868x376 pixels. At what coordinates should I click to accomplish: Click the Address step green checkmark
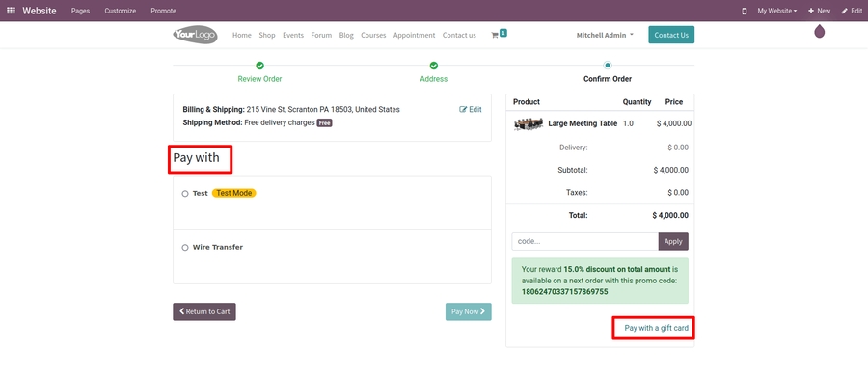point(433,66)
